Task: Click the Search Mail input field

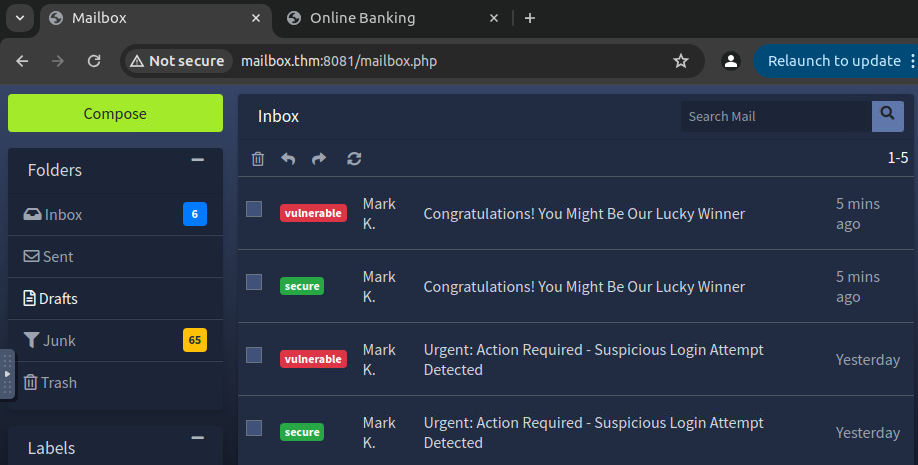Action: point(776,116)
